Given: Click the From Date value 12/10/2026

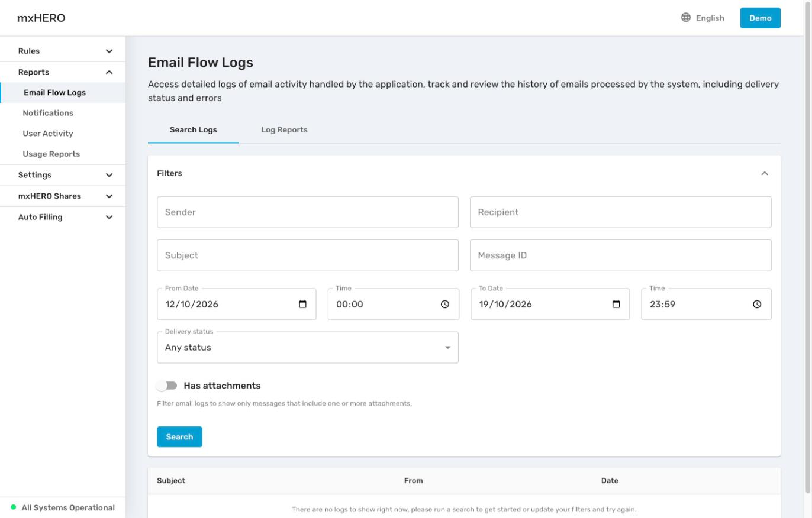Looking at the screenshot, I should [192, 305].
